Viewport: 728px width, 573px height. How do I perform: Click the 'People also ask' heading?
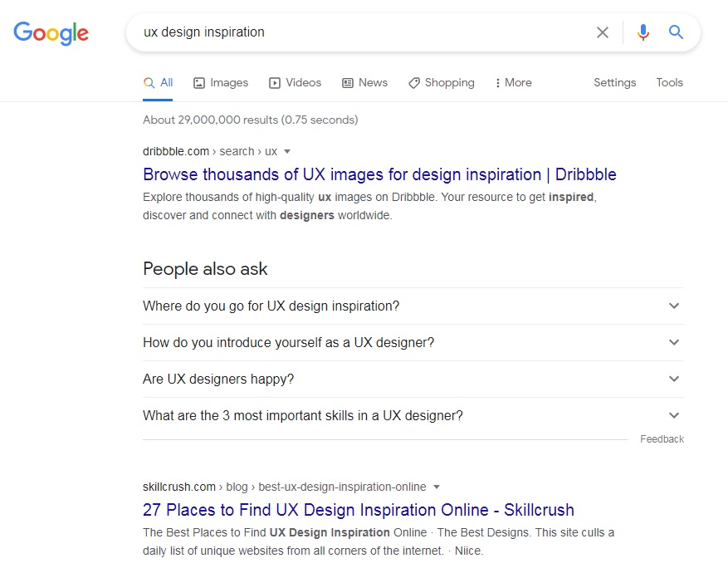pos(205,269)
